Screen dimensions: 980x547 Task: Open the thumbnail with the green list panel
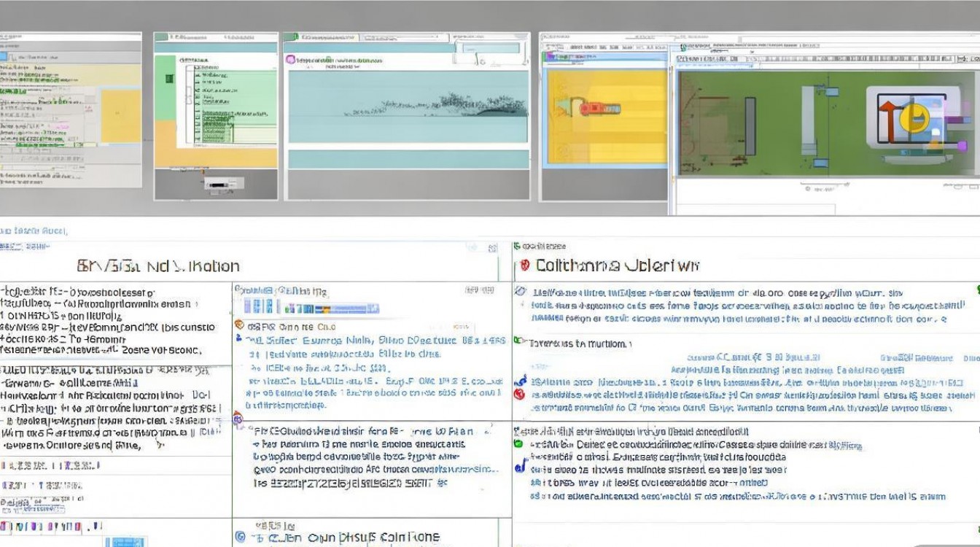216,115
